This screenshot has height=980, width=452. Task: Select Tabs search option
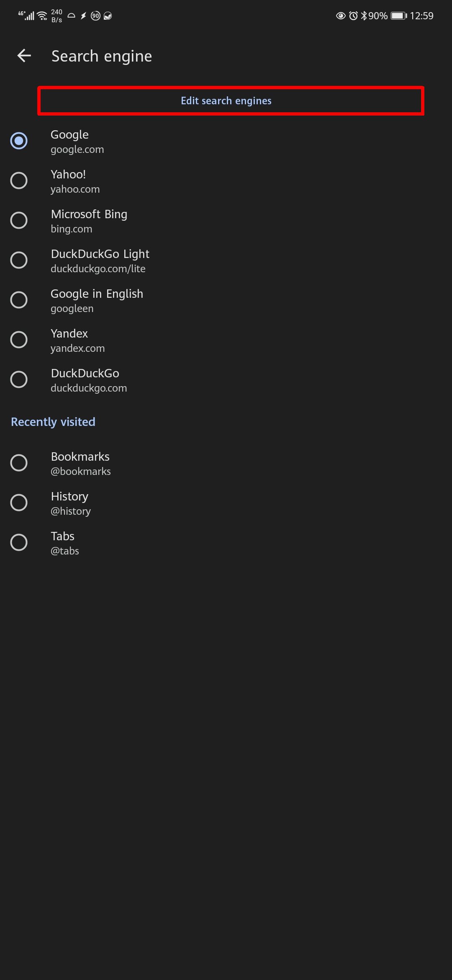click(19, 542)
